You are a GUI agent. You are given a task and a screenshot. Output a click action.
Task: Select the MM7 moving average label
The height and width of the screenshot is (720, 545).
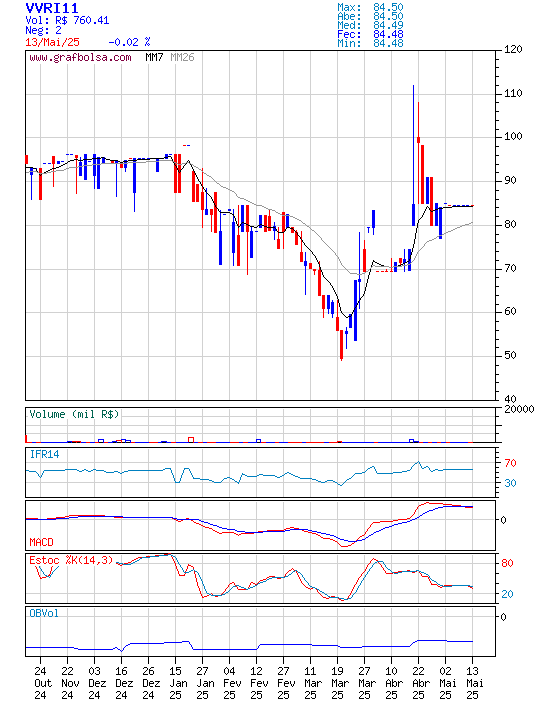(154, 57)
